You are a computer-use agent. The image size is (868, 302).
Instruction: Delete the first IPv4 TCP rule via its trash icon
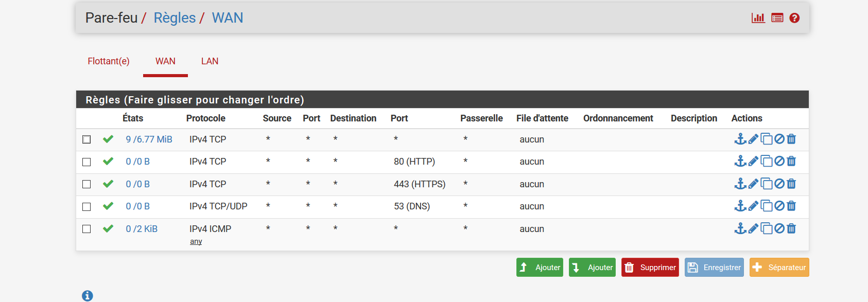coord(792,139)
